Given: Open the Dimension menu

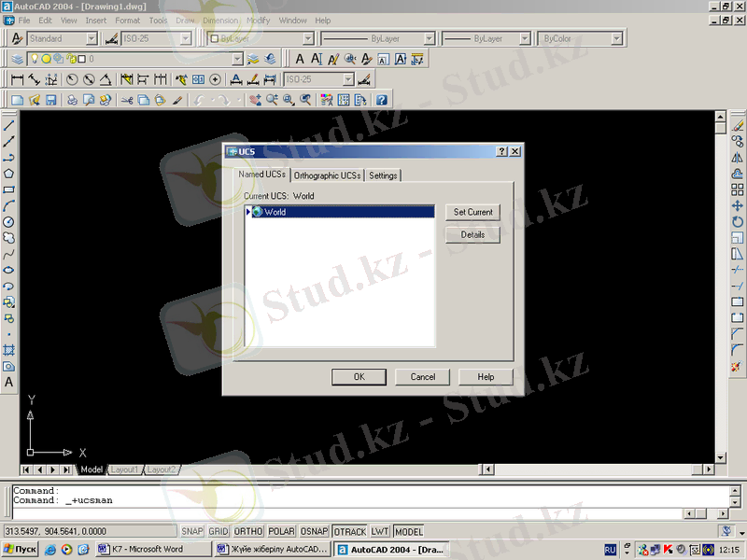Looking at the screenshot, I should point(220,21).
